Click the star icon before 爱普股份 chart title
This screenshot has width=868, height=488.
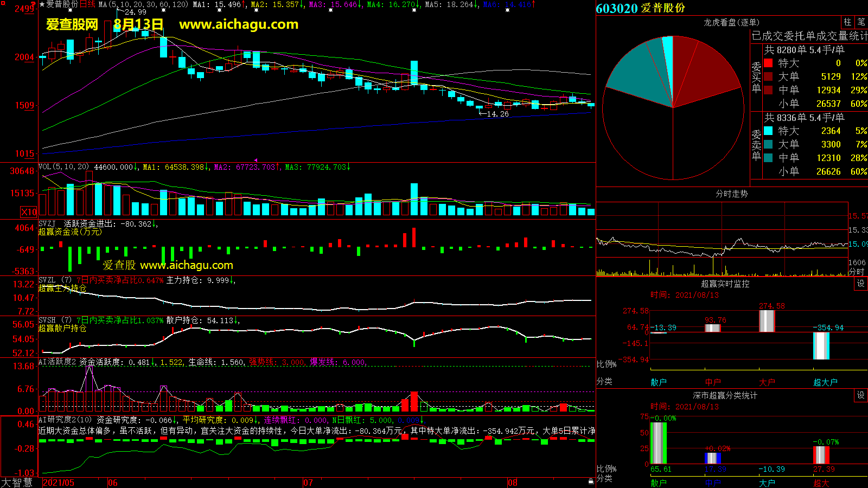(42, 4)
